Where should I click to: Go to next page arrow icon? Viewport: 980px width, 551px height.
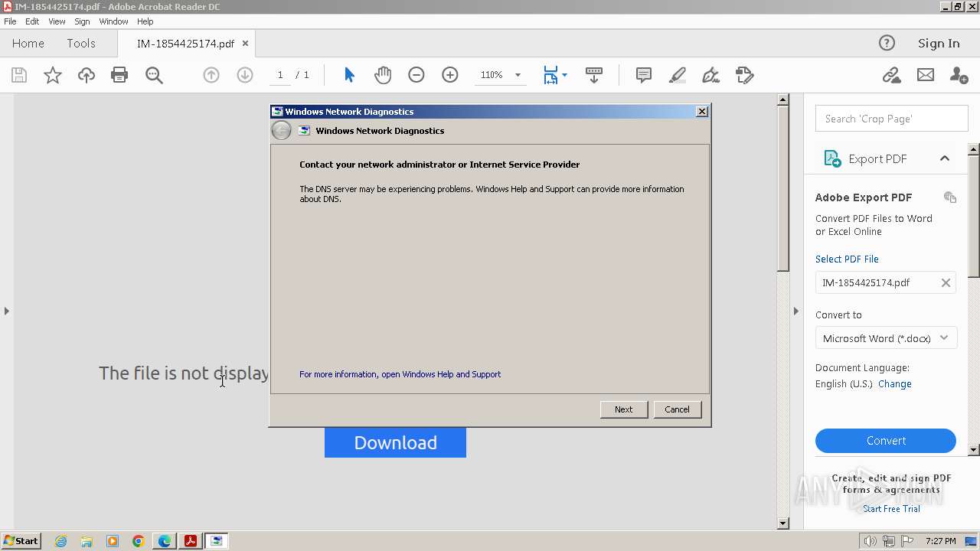(245, 75)
